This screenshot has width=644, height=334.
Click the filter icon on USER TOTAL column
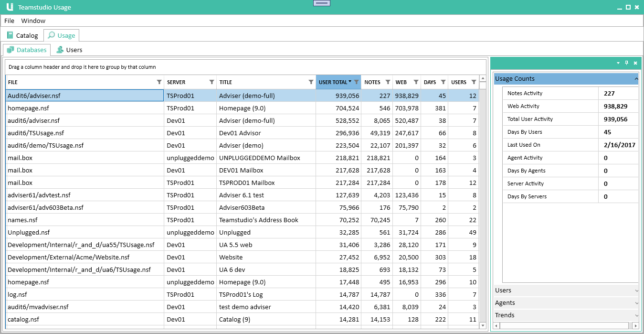point(356,82)
